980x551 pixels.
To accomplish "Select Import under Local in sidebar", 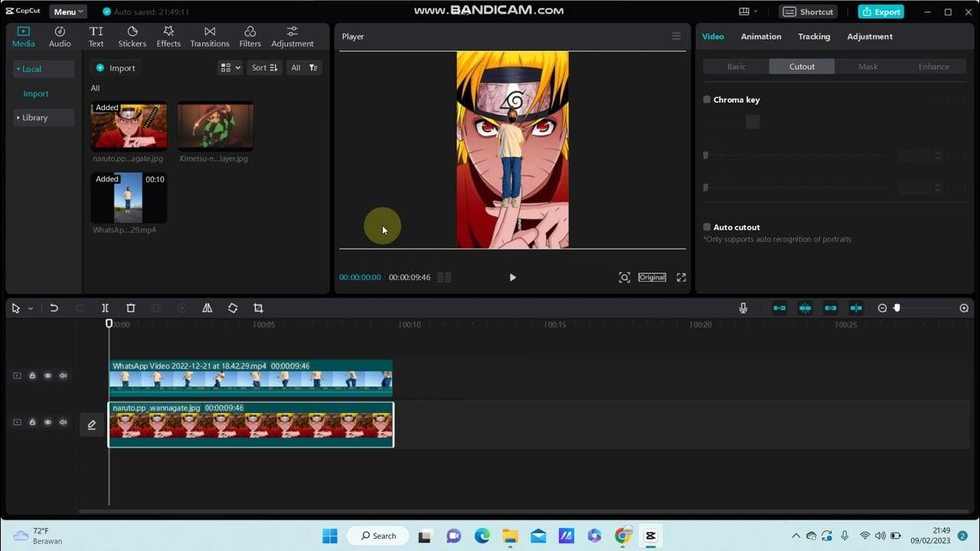I will 36,93.
